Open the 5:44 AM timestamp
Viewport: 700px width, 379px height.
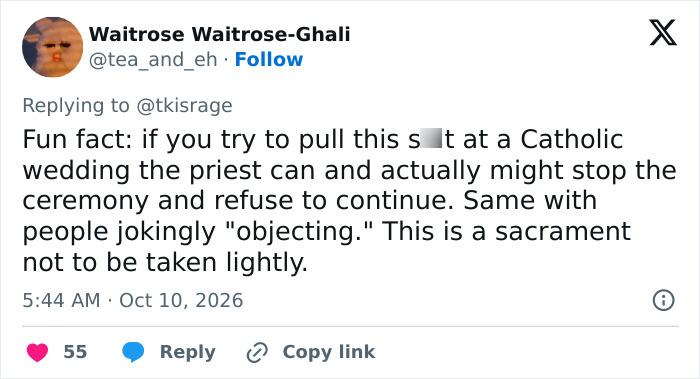(x=61, y=300)
